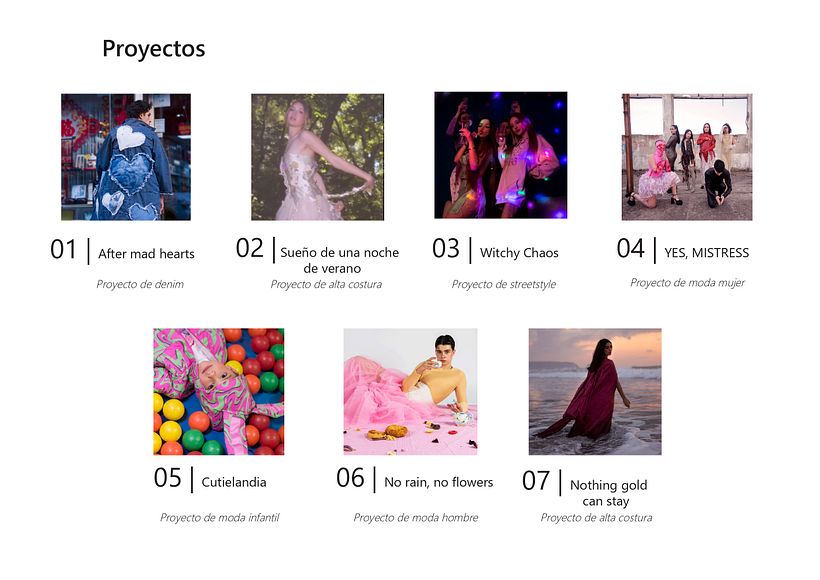Open the Sueño de una noche de verano photo
This screenshot has height=580, width=820.
click(x=317, y=157)
